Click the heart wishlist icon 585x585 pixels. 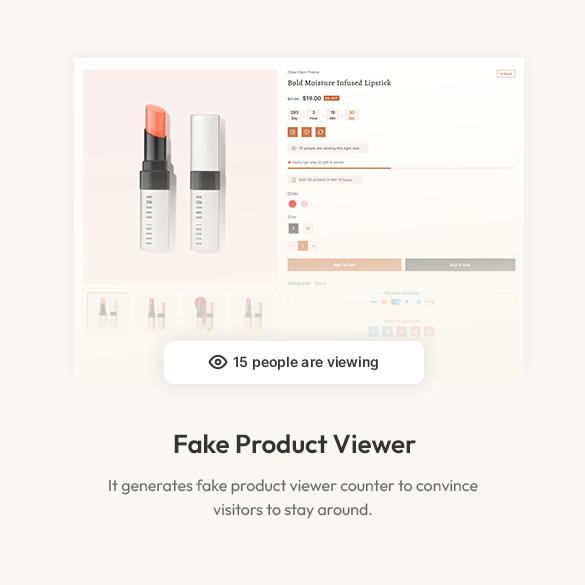pos(306,132)
